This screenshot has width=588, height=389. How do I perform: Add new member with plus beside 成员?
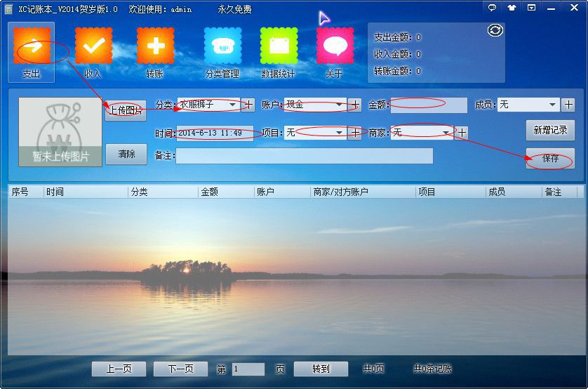click(x=568, y=105)
